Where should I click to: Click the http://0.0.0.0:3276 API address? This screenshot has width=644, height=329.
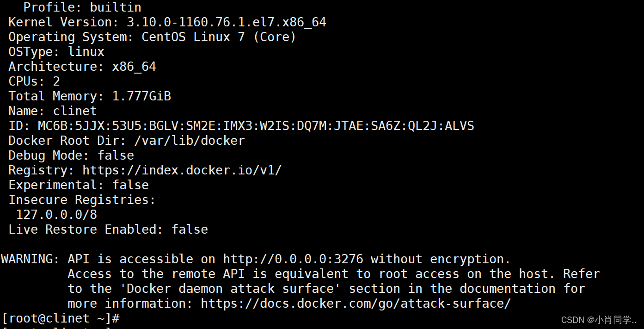coord(293,259)
